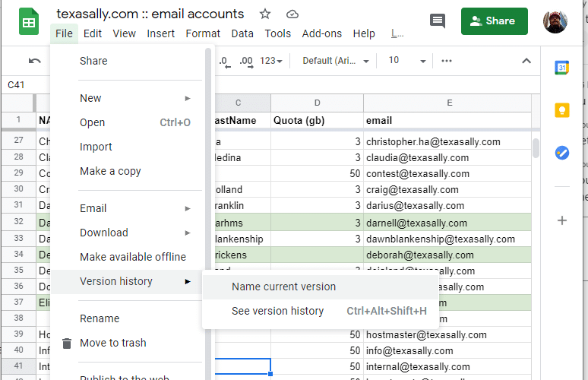The height and width of the screenshot is (380, 588).
Task: Click the Name box showing C41
Action: 23,85
